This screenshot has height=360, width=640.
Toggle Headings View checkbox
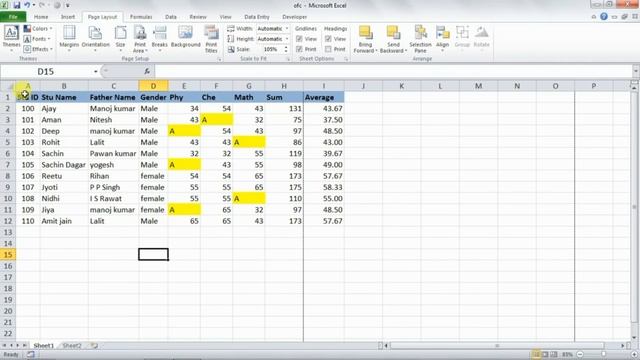tap(328, 39)
